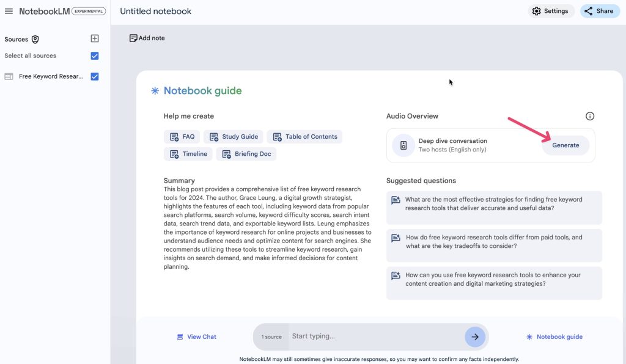Open Settings in the top bar
Screen dimensions: 626x364
550,11
